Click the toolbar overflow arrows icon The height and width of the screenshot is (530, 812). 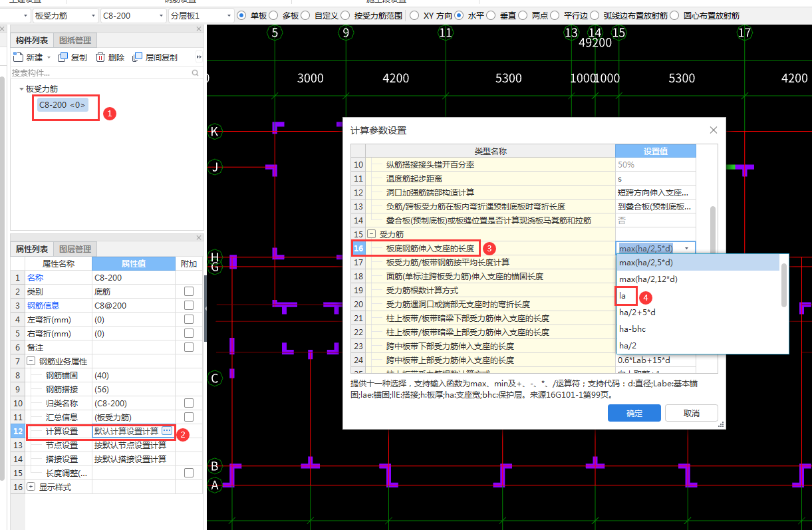tap(198, 57)
